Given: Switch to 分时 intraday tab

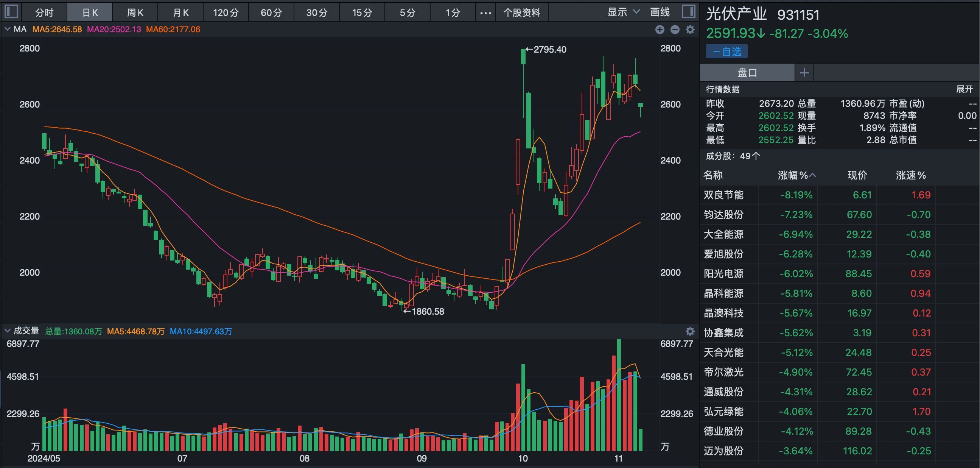Looking at the screenshot, I should point(44,12).
